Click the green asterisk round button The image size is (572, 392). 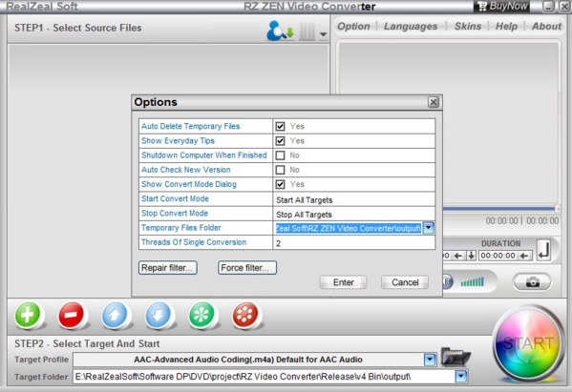point(201,315)
